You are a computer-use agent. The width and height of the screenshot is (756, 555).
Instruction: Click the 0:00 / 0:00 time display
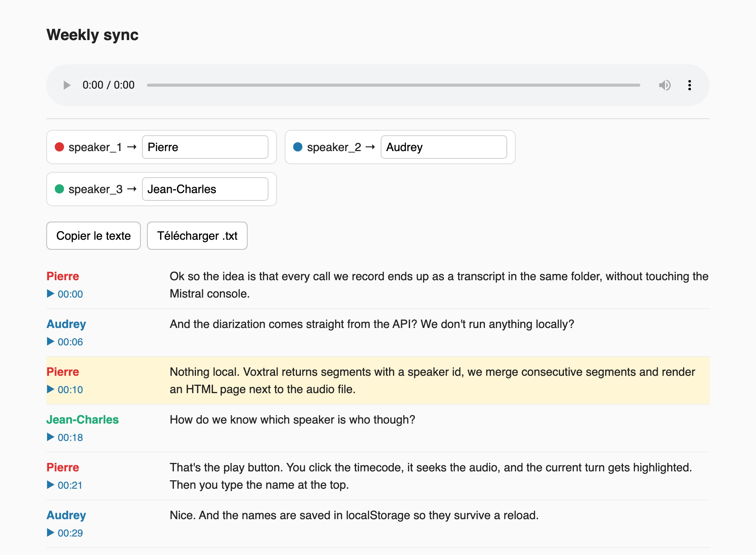(x=108, y=85)
